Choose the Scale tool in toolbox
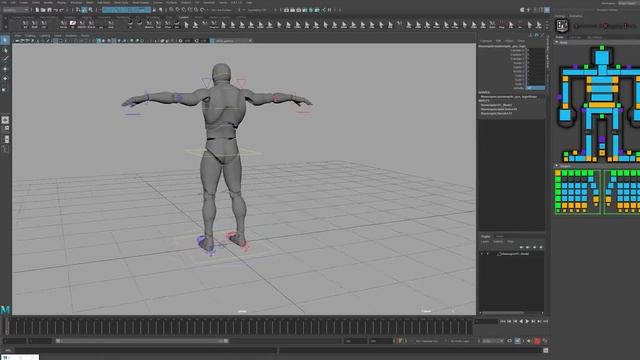The width and height of the screenshot is (640, 360). (5, 89)
